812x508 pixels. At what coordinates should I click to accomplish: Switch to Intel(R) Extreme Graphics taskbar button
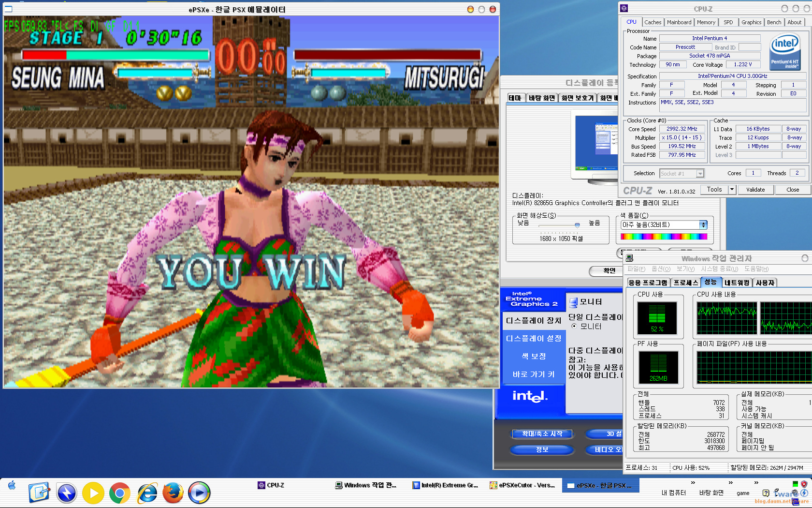tap(446, 485)
